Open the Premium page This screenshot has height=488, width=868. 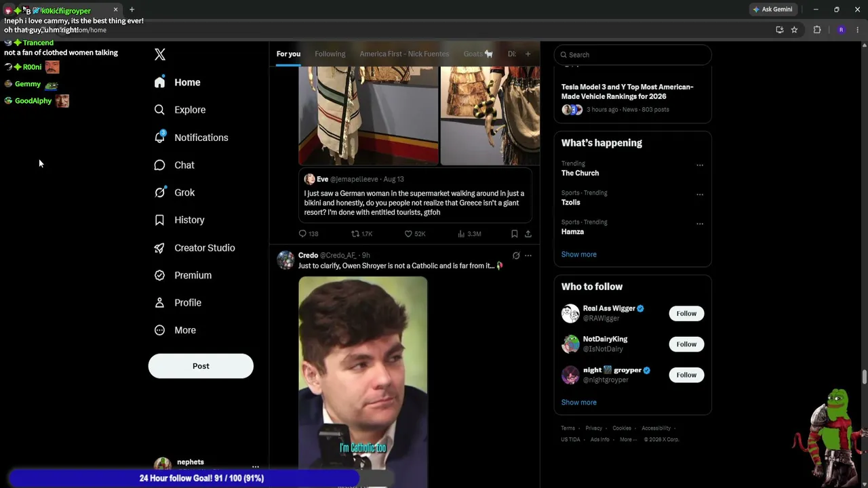click(183, 275)
